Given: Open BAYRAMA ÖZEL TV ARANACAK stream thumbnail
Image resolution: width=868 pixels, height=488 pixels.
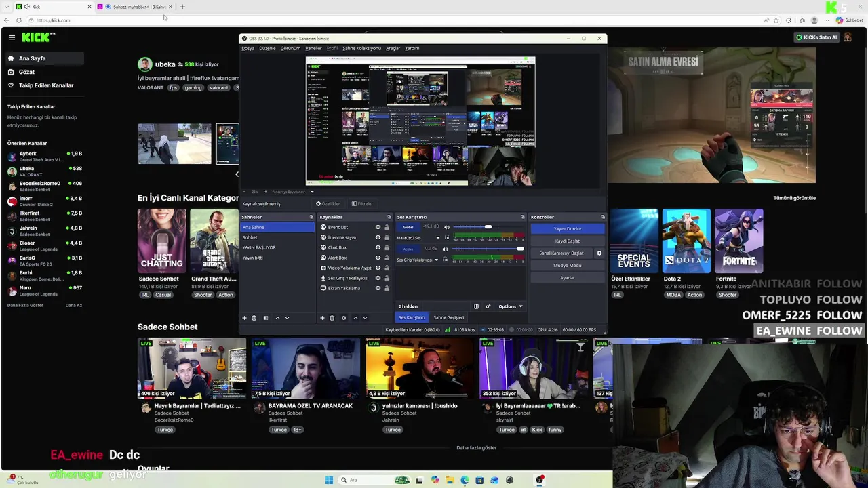Looking at the screenshot, I should 305,369.
